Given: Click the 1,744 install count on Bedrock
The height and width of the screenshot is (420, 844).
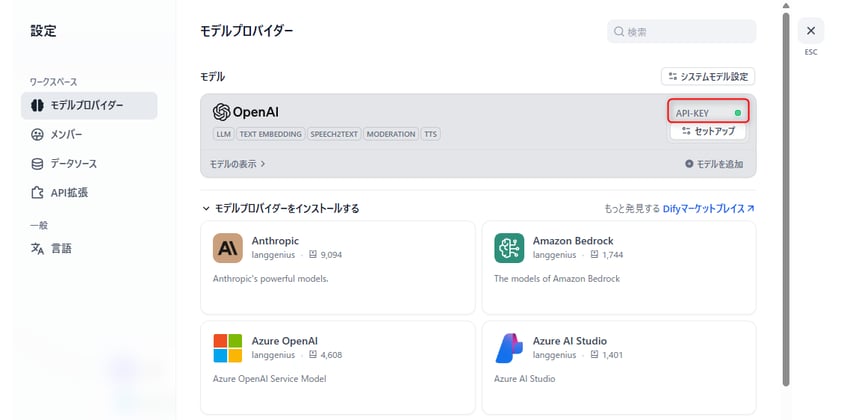Looking at the screenshot, I should coord(607,255).
